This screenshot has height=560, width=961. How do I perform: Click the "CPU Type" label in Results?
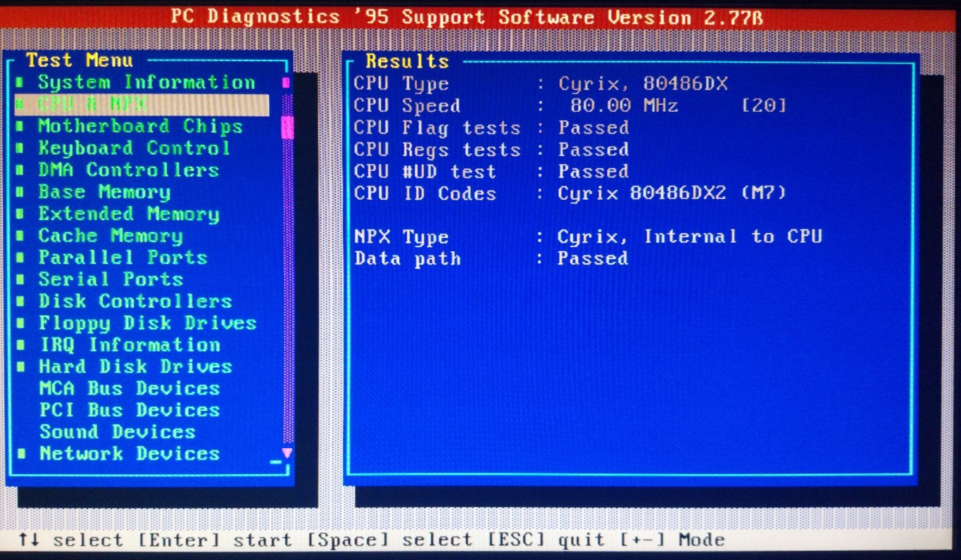(x=401, y=84)
